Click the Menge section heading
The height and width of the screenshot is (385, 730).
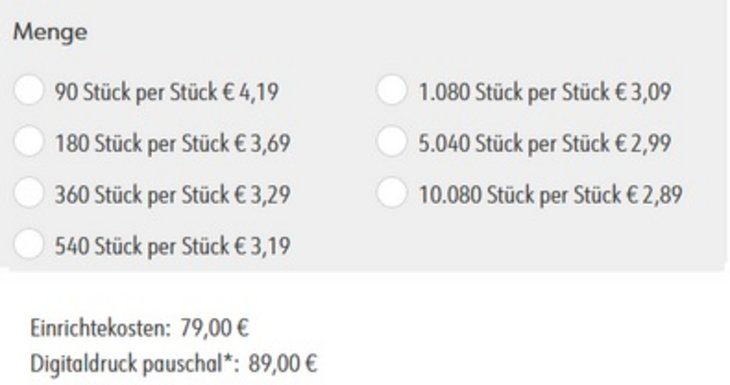(x=50, y=34)
